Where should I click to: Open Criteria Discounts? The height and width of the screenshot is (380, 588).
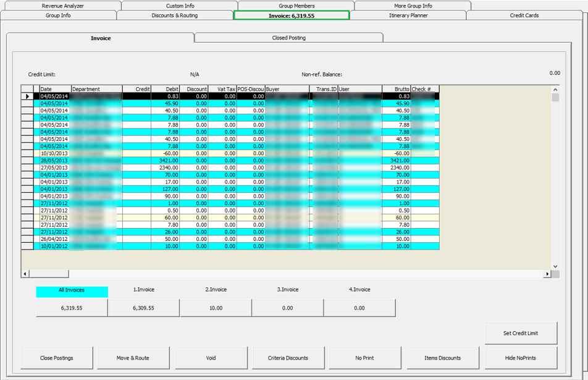click(x=288, y=358)
